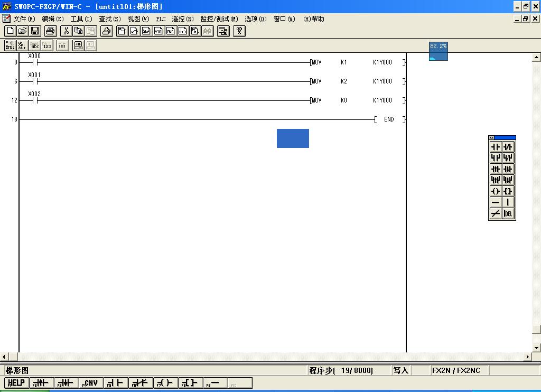Click the HELP button at bottom

[17, 383]
